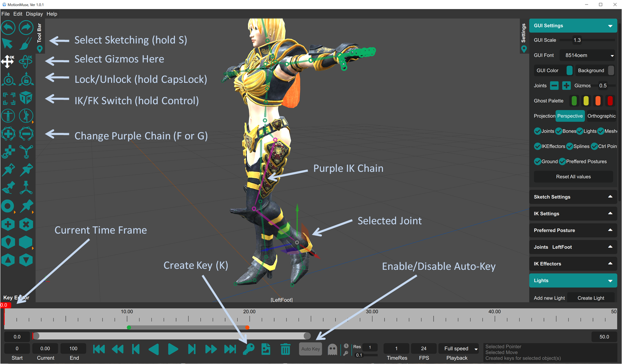622x364 pixels.
Task: Click the vertical Settings tab
Action: (x=524, y=37)
